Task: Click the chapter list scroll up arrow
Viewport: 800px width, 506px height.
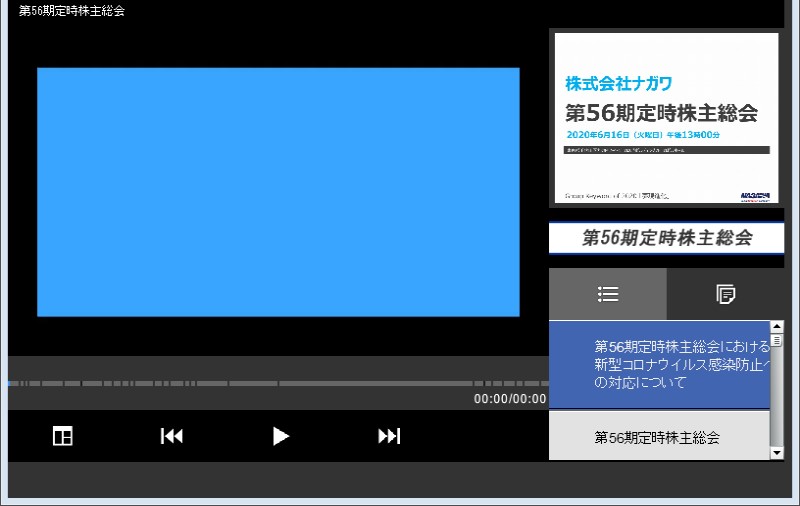Action: click(x=777, y=326)
